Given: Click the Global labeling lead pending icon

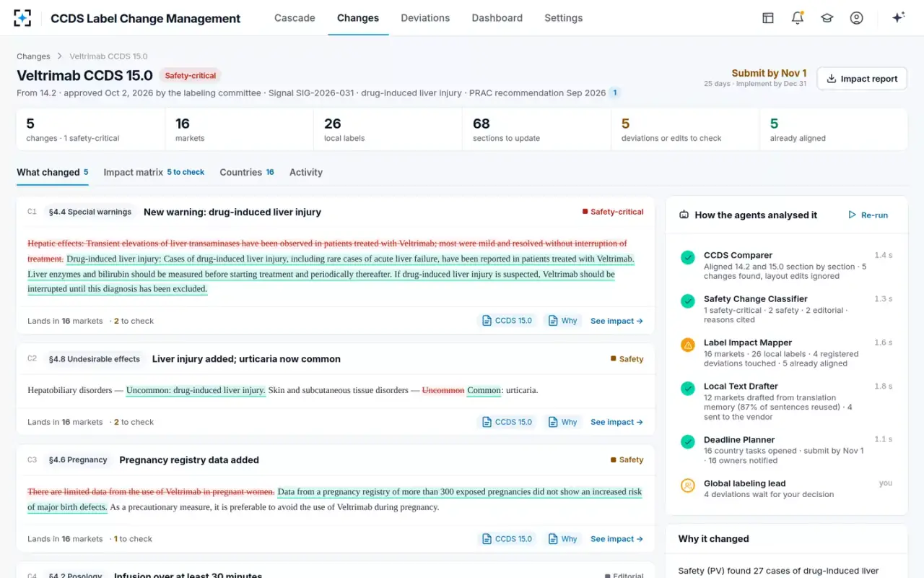Looking at the screenshot, I should [688, 486].
